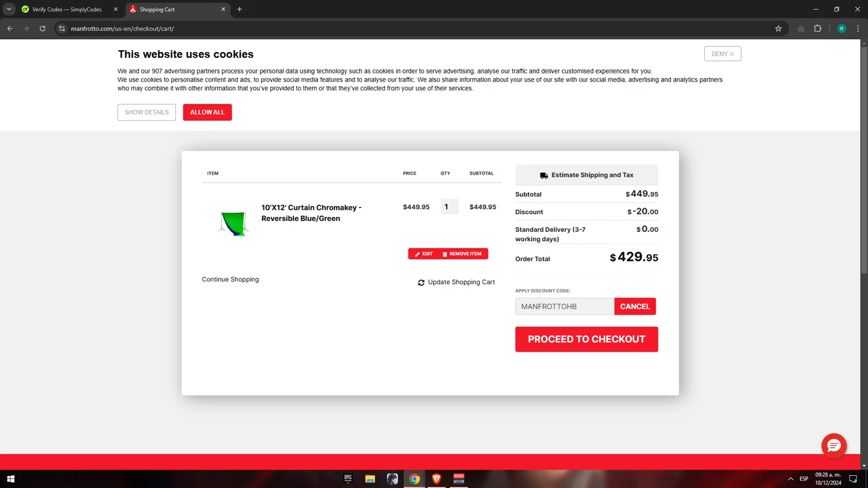This screenshot has width=868, height=488.
Task: Open the Curtain Chromakey product thumbnail
Action: click(x=234, y=223)
